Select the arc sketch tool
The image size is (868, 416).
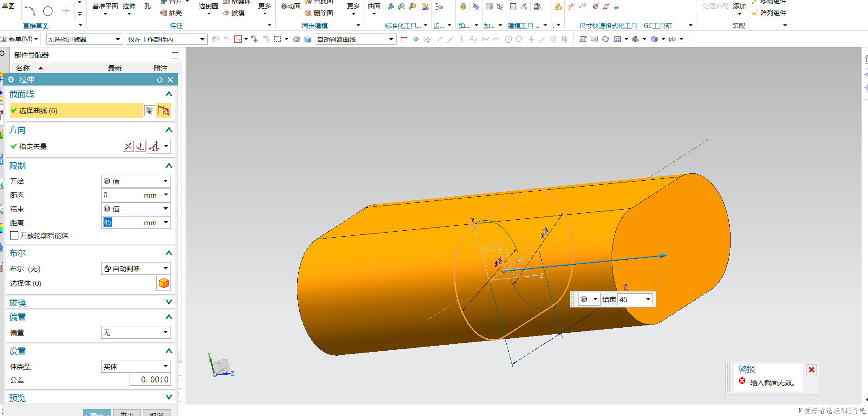coord(30,11)
